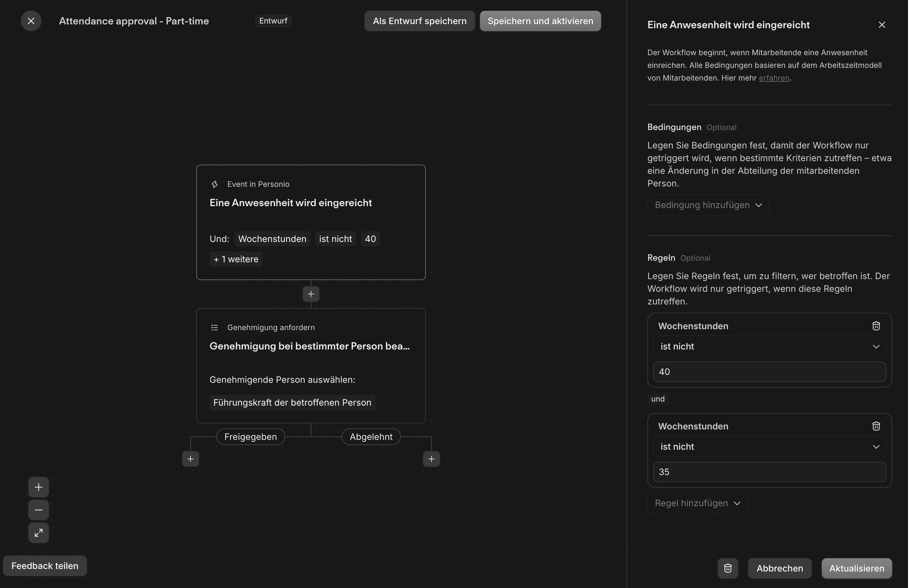The height and width of the screenshot is (588, 908).
Task: Open operator dropdown for 40 rule
Action: coord(769,346)
